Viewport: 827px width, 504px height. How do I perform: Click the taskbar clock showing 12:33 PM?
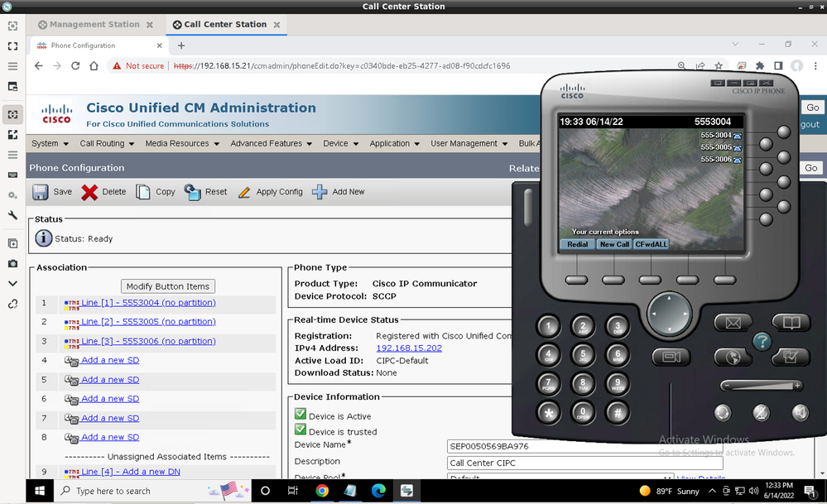[x=779, y=490]
